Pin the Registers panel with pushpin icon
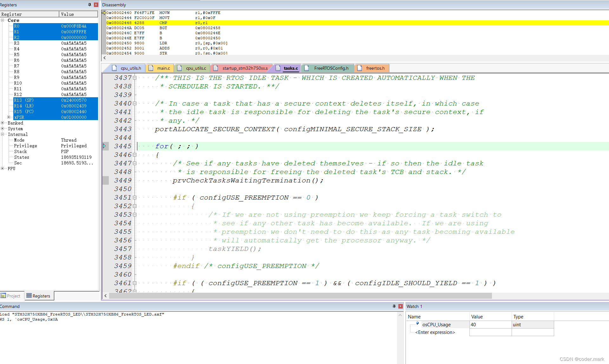Screen dimensions: 609x364 pyautogui.click(x=89, y=5)
